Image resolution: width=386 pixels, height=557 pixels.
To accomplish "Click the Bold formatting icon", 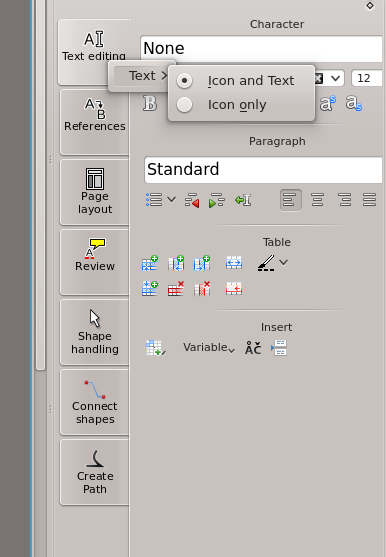I will (150, 104).
